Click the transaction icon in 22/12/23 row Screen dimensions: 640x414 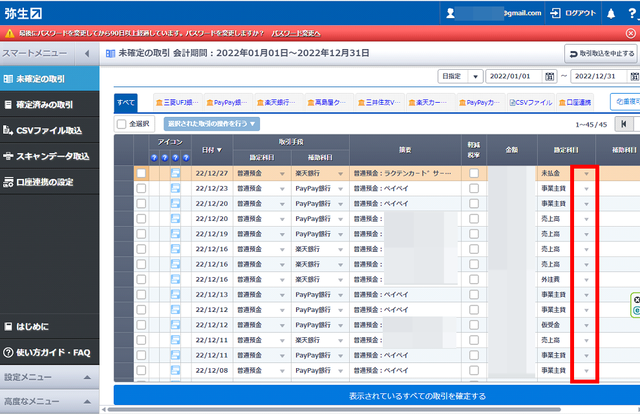tap(175, 189)
